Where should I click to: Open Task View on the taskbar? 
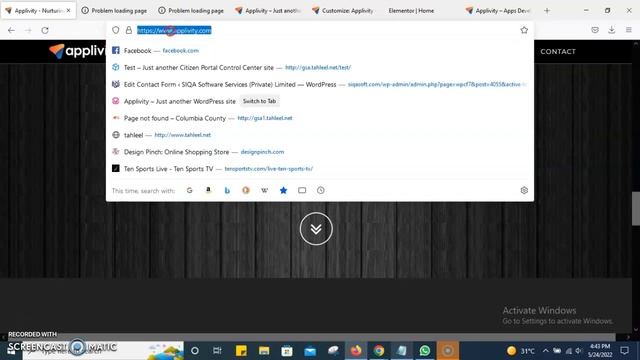click(217, 350)
